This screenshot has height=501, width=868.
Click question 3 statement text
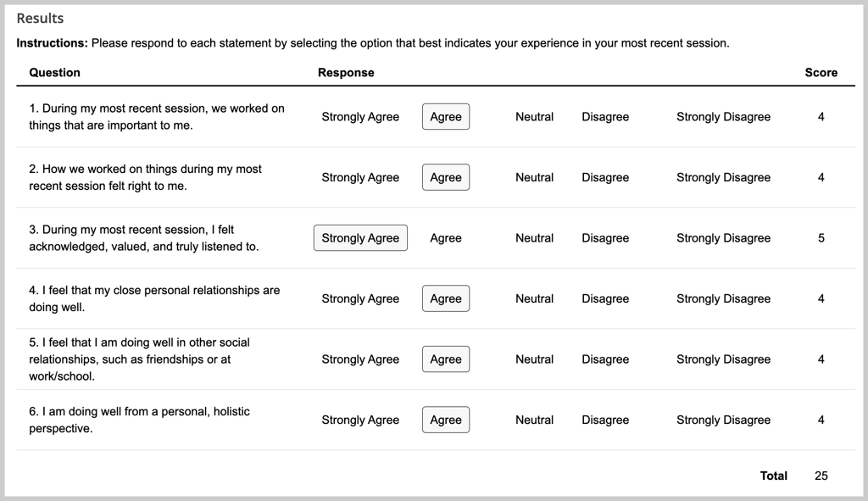(144, 238)
